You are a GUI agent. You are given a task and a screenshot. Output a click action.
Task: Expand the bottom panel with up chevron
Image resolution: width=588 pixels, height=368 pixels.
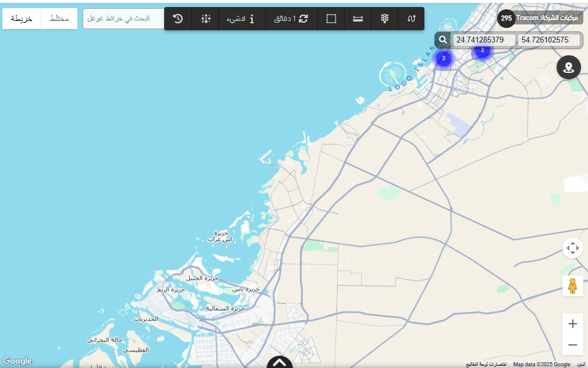[279, 362]
